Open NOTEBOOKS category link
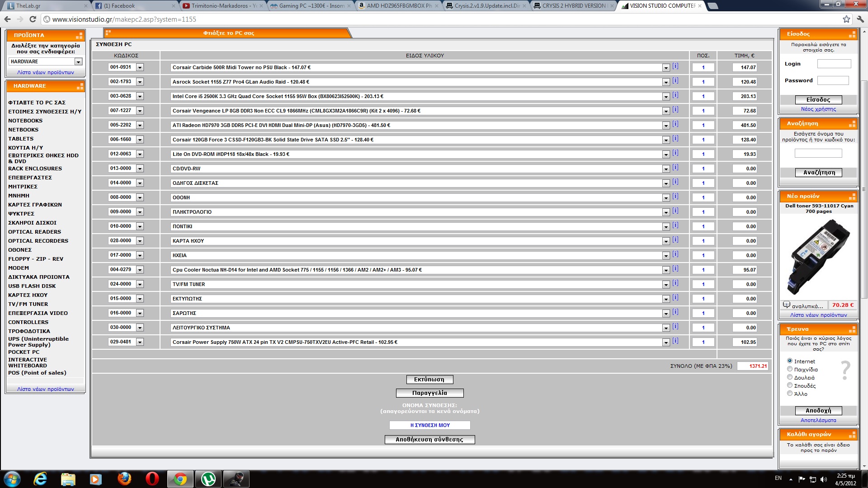 (x=25, y=121)
